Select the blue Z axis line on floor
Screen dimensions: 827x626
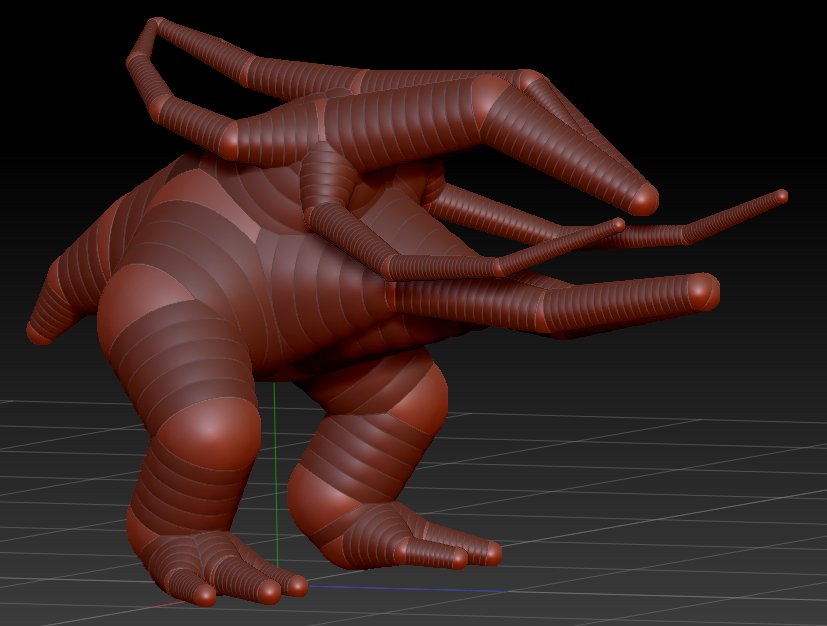[x=407, y=589]
